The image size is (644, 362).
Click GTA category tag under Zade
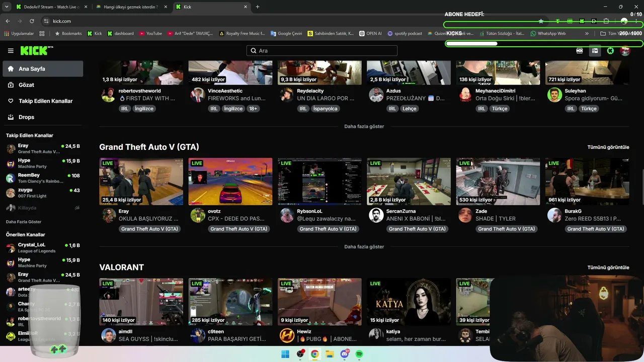tap(506, 229)
